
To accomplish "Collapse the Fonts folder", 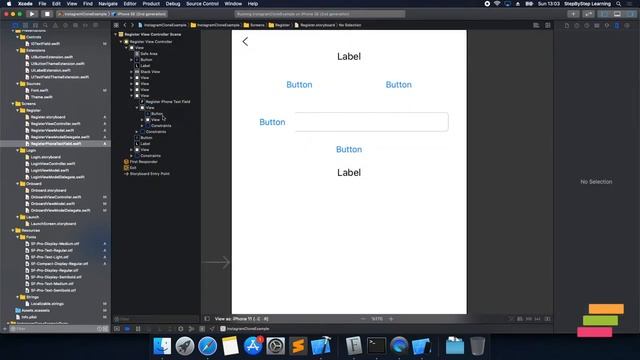I will coord(18,237).
